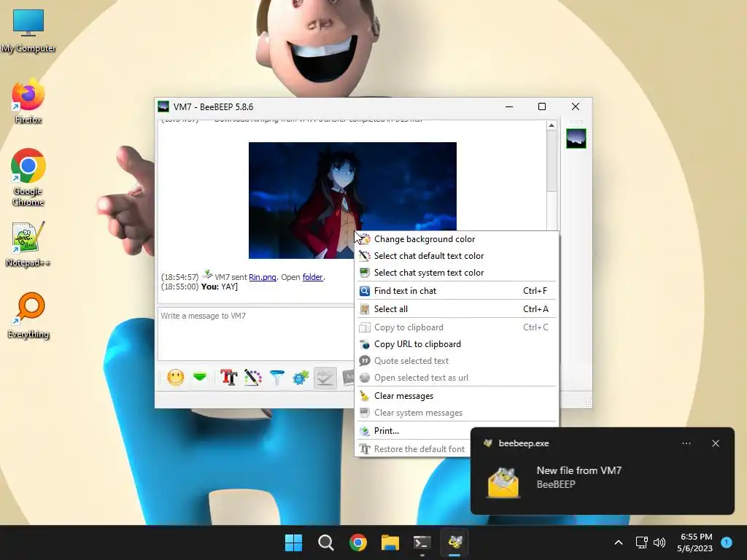Open taskbar Search

point(326,542)
